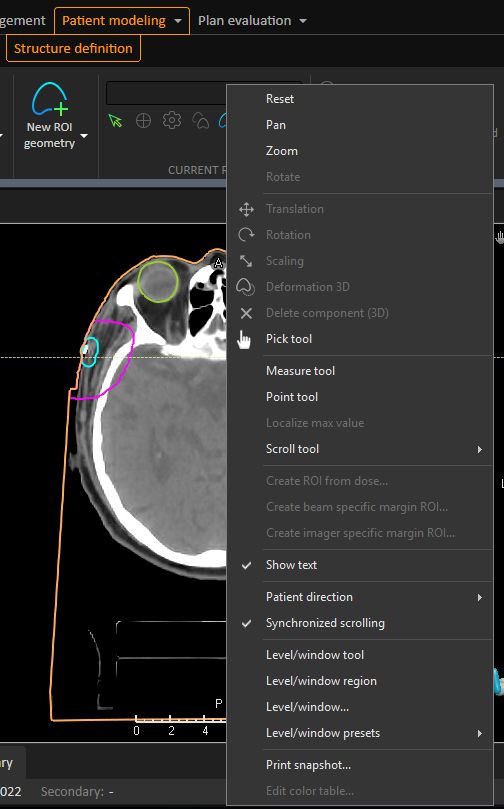504x809 pixels.
Task: Open the Patient modeling tab dropdown
Action: (178, 21)
